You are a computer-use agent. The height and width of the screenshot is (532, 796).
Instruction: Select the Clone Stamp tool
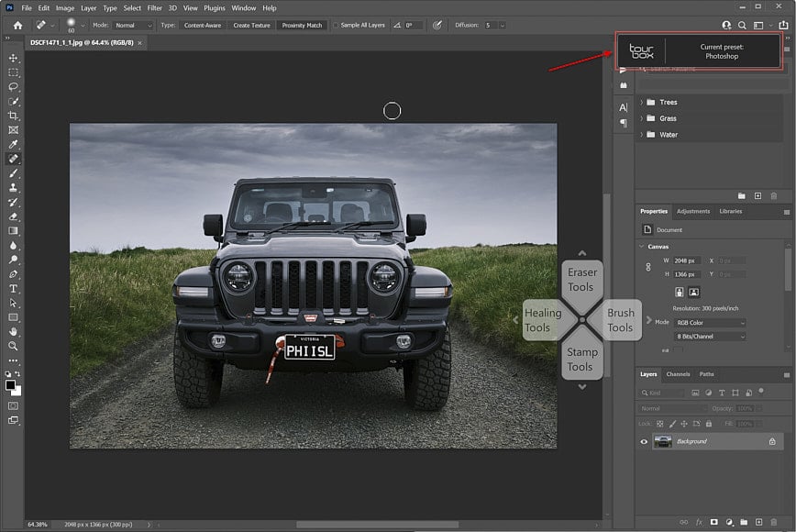[x=13, y=187]
